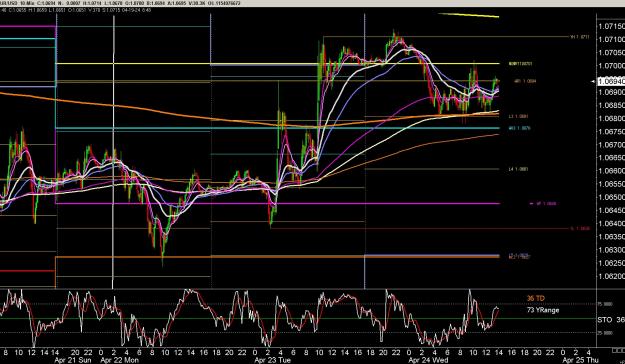
Task: Click the L4 level label near 1.0661
Action: coord(518,169)
